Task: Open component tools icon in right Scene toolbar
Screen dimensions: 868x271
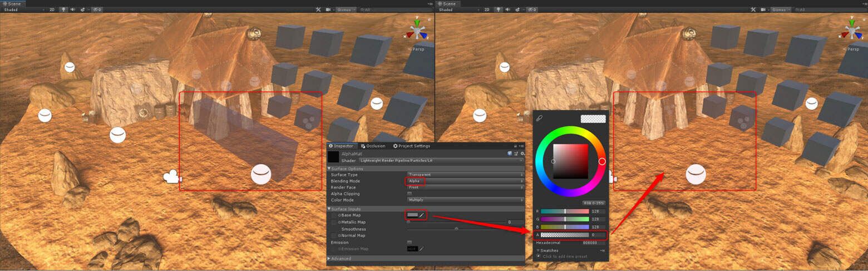Action: click(x=752, y=9)
